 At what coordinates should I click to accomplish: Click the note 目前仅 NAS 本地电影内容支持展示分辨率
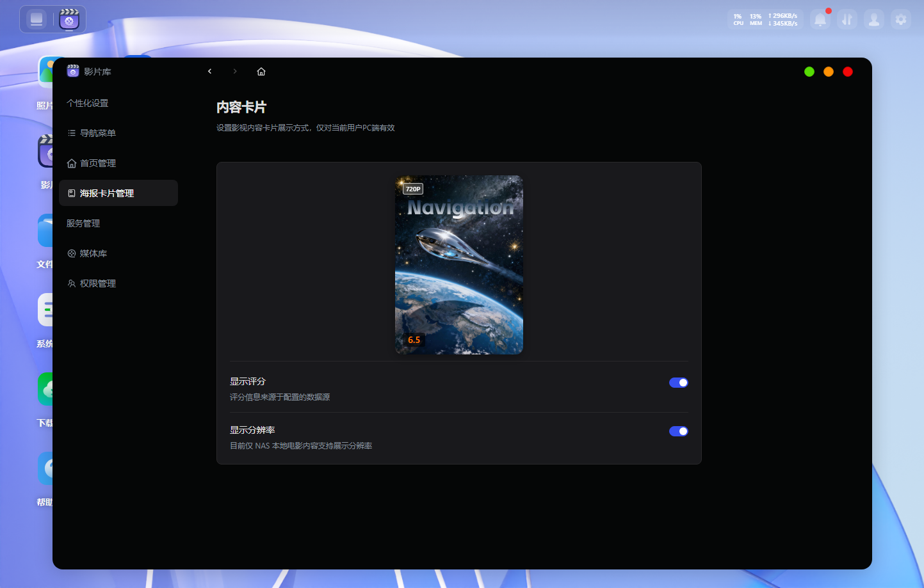tap(301, 446)
